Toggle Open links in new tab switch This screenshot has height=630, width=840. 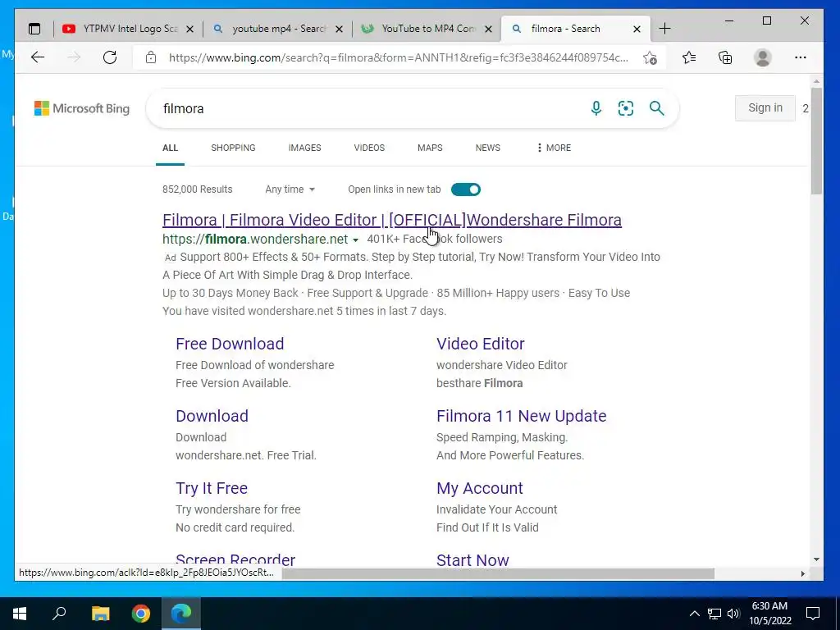pyautogui.click(x=466, y=189)
